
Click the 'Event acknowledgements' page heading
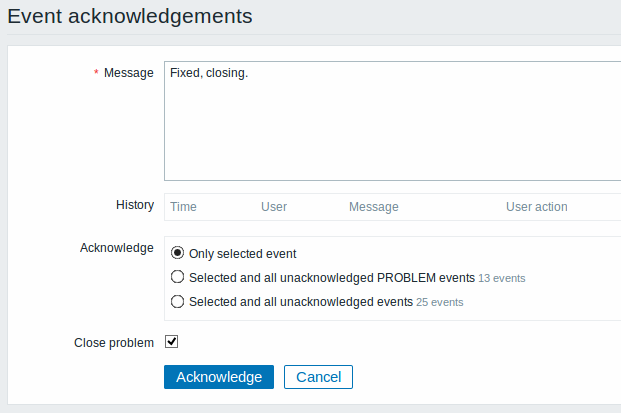(x=130, y=17)
